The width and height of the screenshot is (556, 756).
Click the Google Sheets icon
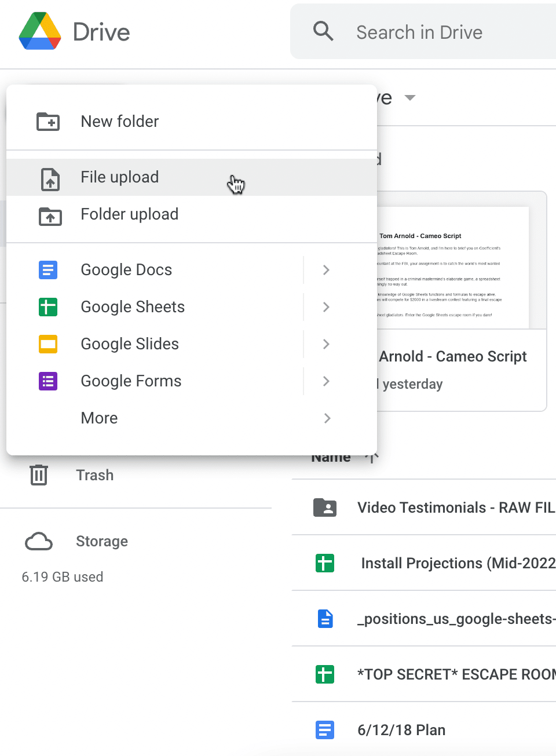point(48,307)
